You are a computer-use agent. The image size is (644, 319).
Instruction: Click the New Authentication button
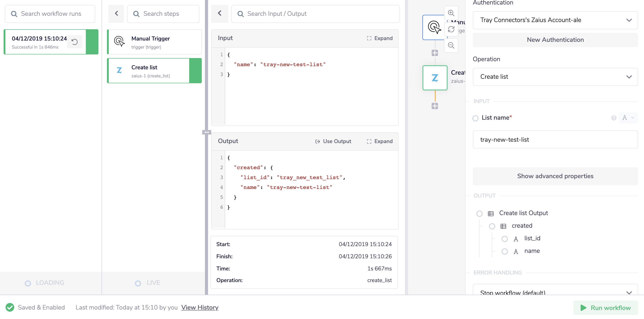(x=555, y=40)
